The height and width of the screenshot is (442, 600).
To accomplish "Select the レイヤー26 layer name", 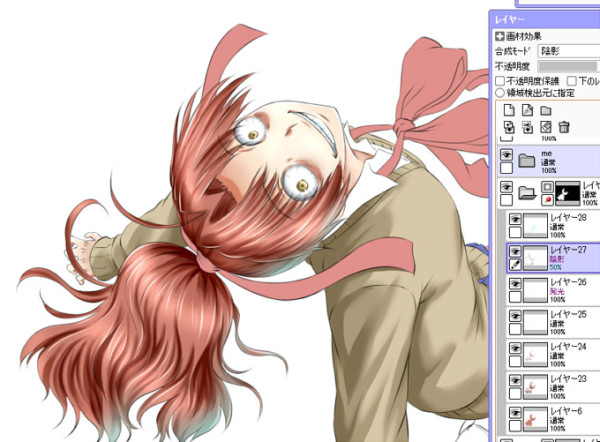I will [x=568, y=282].
